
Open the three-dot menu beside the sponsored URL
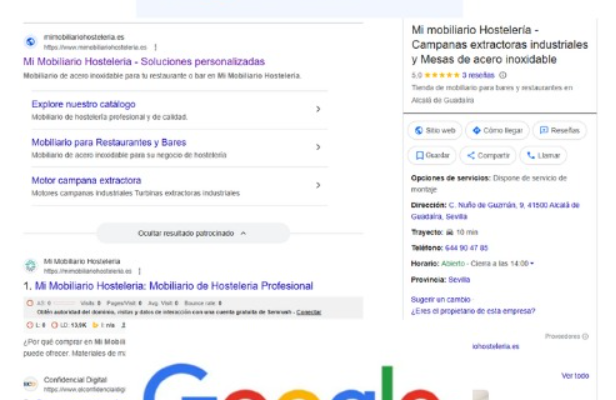[x=156, y=47]
